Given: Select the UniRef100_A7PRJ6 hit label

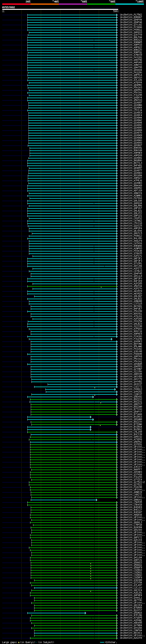Looking at the screenshot, I should click(131, 180).
